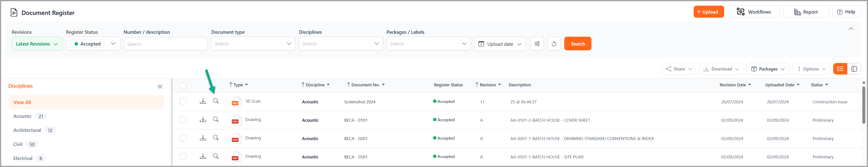
Task: Reset filters with the circular arrow icon
Action: 554,44
